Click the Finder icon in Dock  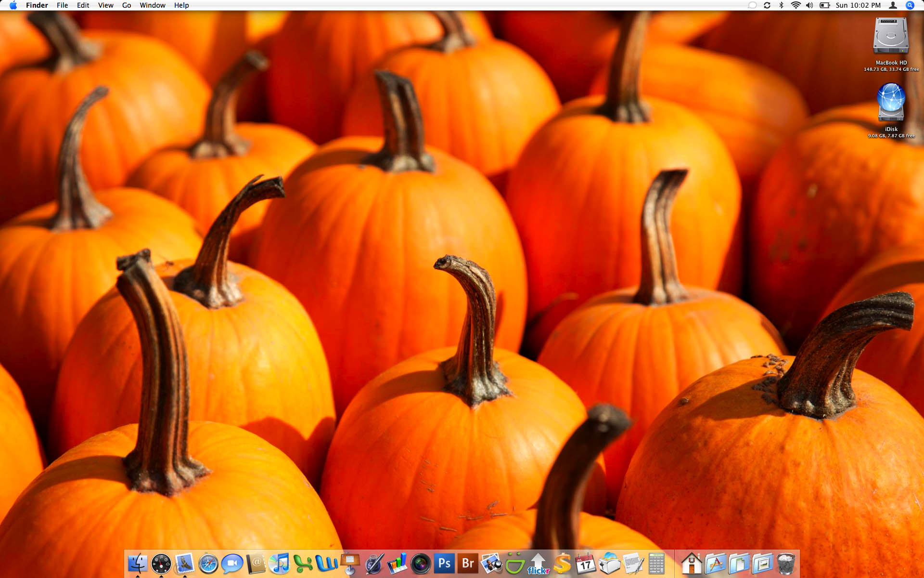coord(138,563)
